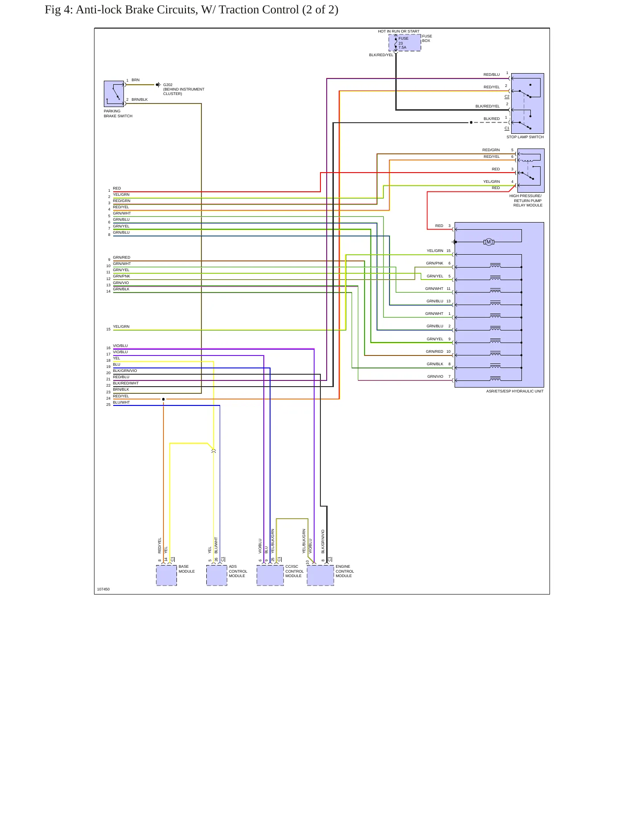Viewport: 644px width, 834px height.
Task: Click the diagram number '107450'
Action: pyautogui.click(x=103, y=589)
